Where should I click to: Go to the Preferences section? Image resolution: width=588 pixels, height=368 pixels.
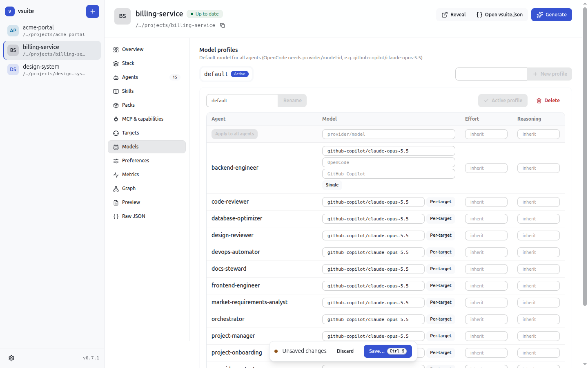point(147,161)
